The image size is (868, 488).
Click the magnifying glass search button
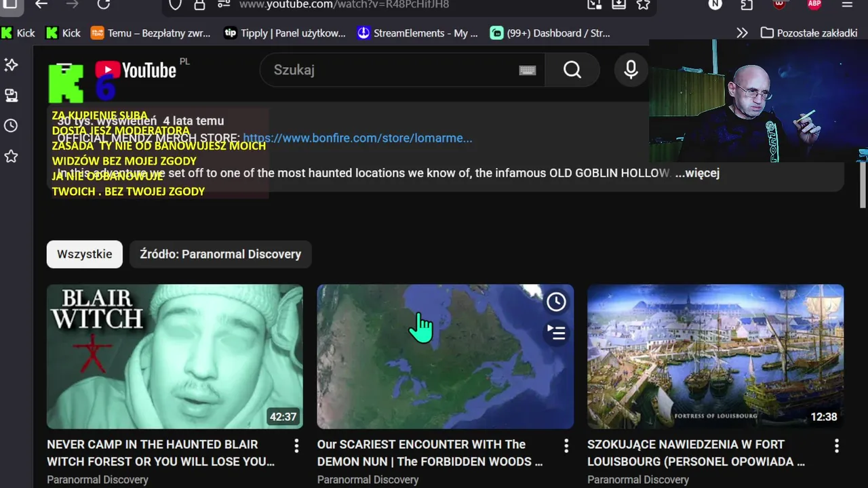(x=572, y=70)
